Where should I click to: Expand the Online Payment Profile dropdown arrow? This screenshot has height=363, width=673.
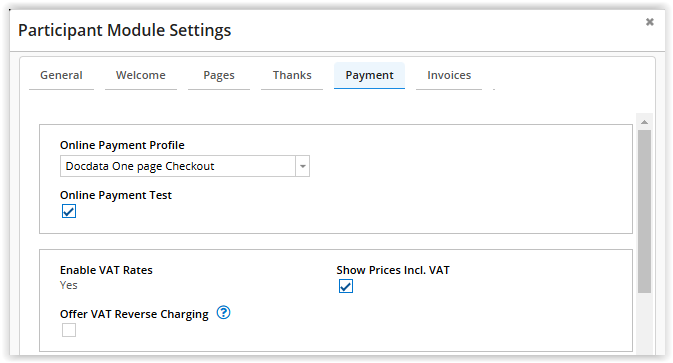(303, 166)
